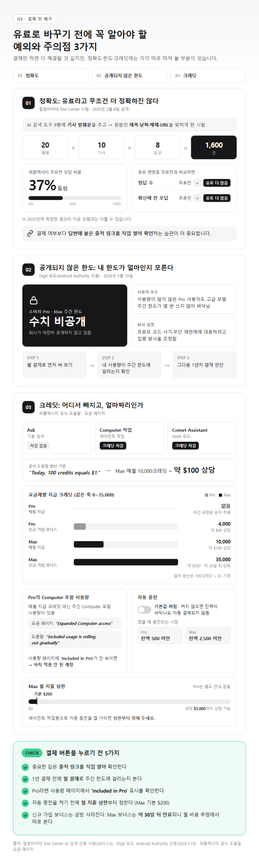Image resolution: width=259 pixels, height=868 pixels.
Task: Open the 02 공개되지 않은 한도 tab
Action: (129, 75)
